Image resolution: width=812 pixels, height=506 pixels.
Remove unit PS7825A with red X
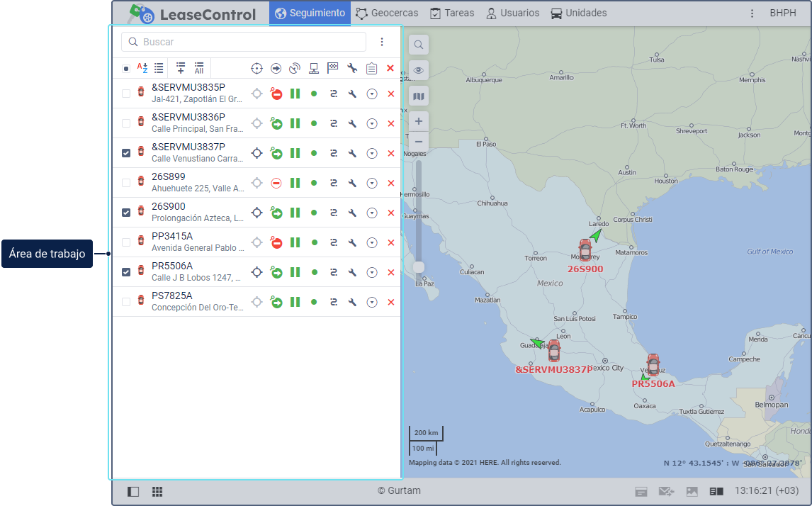tap(390, 302)
